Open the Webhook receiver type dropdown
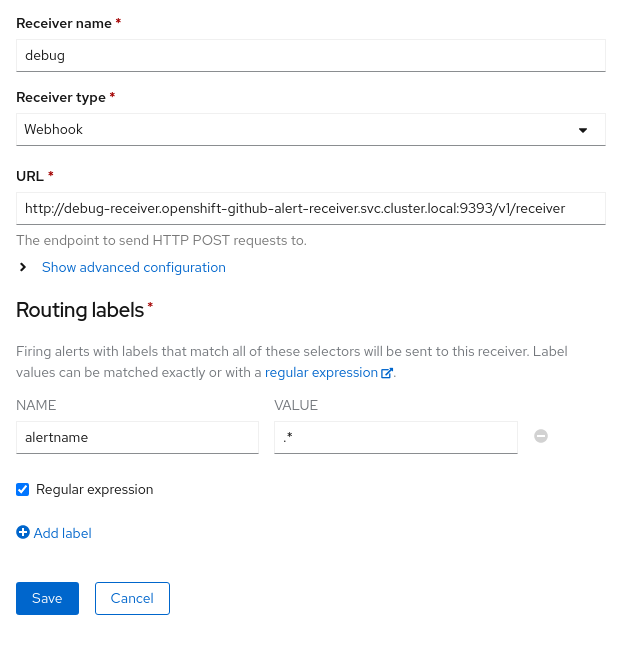The height and width of the screenshot is (647, 624). (310, 130)
